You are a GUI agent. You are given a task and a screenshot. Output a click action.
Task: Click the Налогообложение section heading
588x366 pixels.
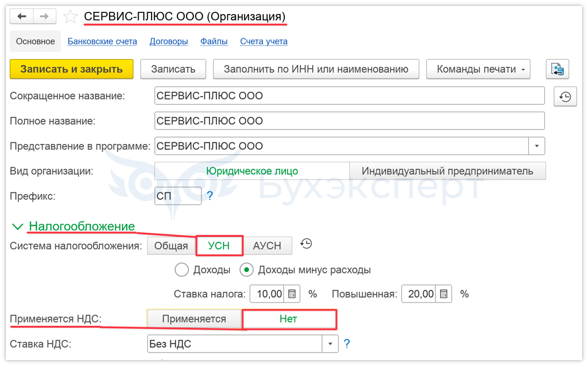(x=82, y=226)
